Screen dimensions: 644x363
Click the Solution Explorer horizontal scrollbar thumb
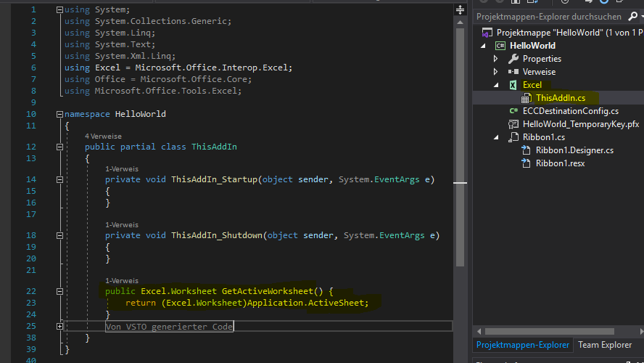click(x=550, y=331)
